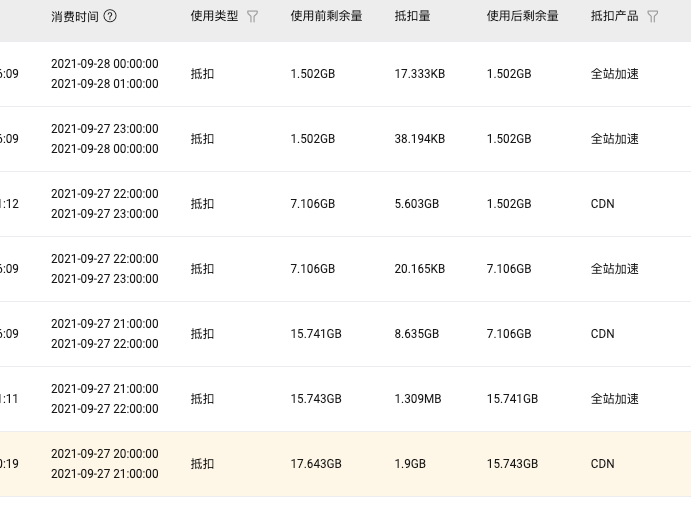Click CDN in the 5.603GB row
This screenshot has width=691, height=505.
click(602, 204)
